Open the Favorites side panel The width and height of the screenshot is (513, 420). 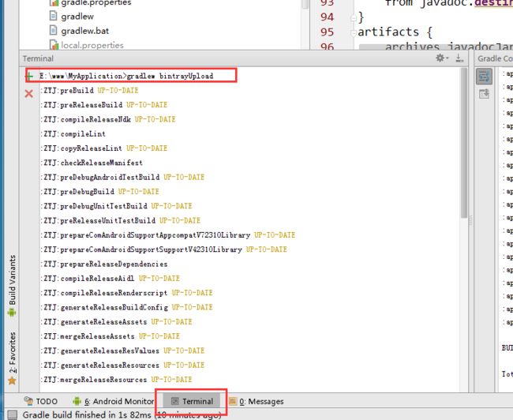[x=12, y=358]
